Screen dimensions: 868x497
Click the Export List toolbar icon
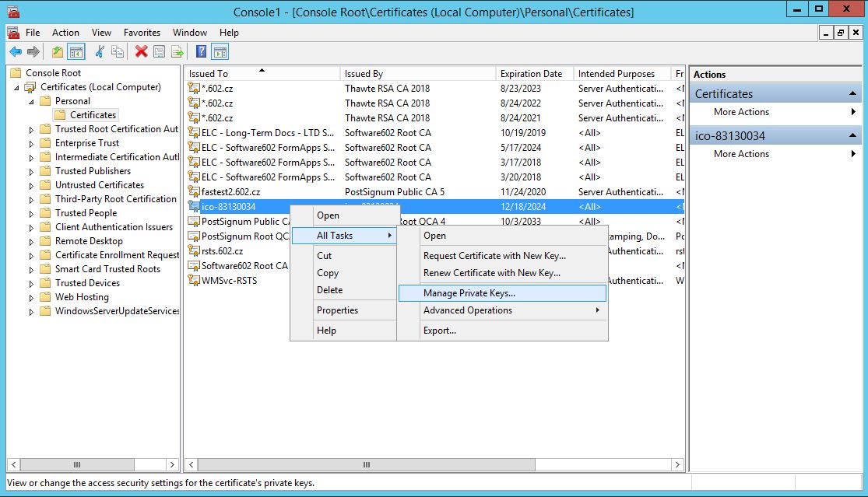tap(177, 52)
